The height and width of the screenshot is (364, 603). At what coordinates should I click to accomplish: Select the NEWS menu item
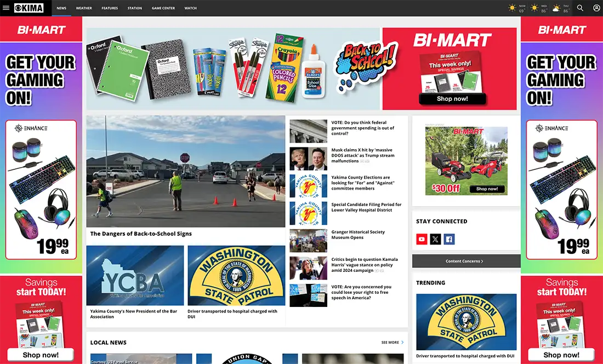point(61,8)
